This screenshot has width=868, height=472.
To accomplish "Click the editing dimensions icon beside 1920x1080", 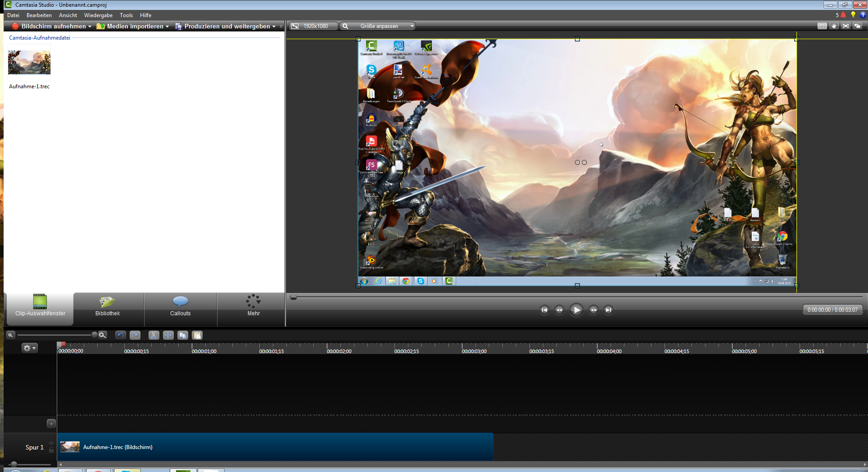I will [295, 26].
